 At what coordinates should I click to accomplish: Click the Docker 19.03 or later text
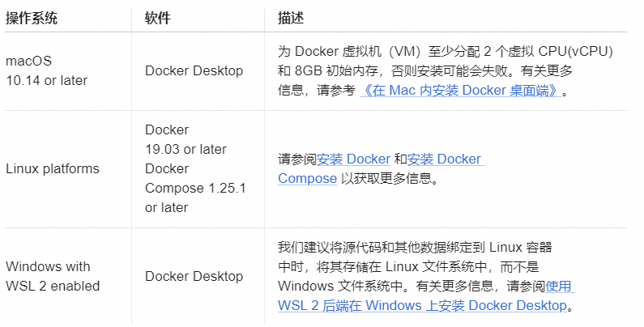pyautogui.click(x=186, y=139)
